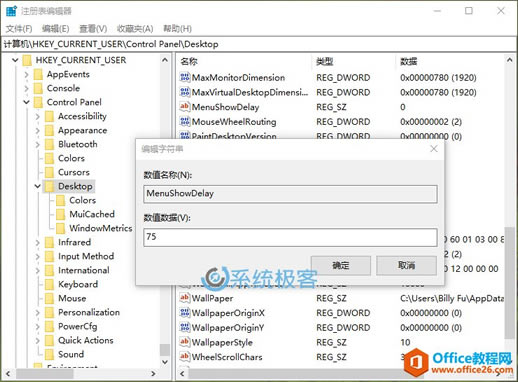Expand the Quick Actions tree node

pyautogui.click(x=37, y=340)
